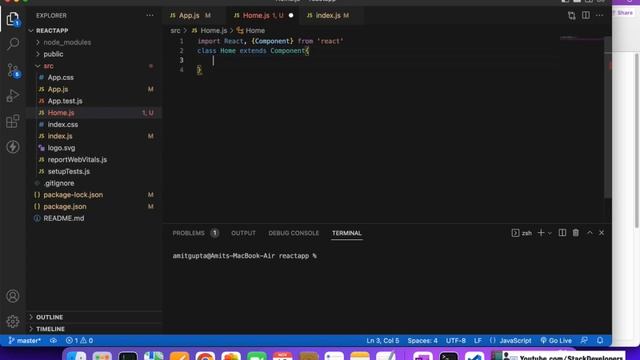Image resolution: width=640 pixels, height=360 pixels.
Task: Split the editor right icon
Action: click(586, 16)
